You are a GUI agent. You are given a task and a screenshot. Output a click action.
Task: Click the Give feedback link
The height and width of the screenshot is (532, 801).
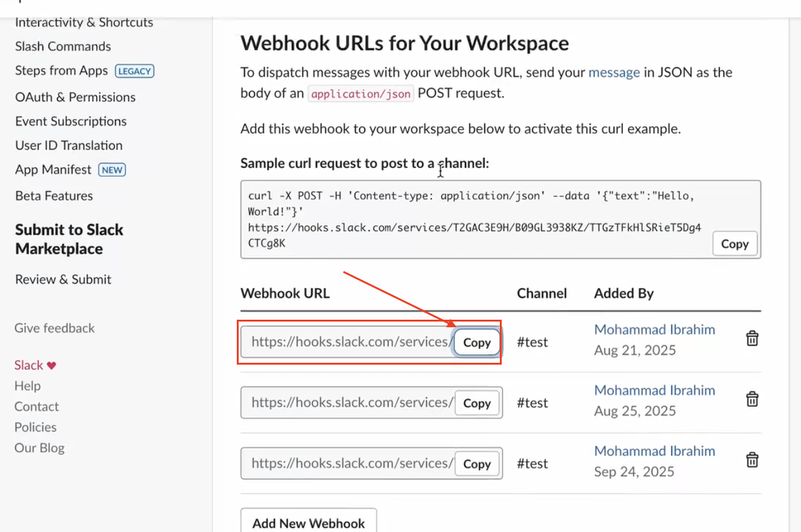tap(54, 328)
